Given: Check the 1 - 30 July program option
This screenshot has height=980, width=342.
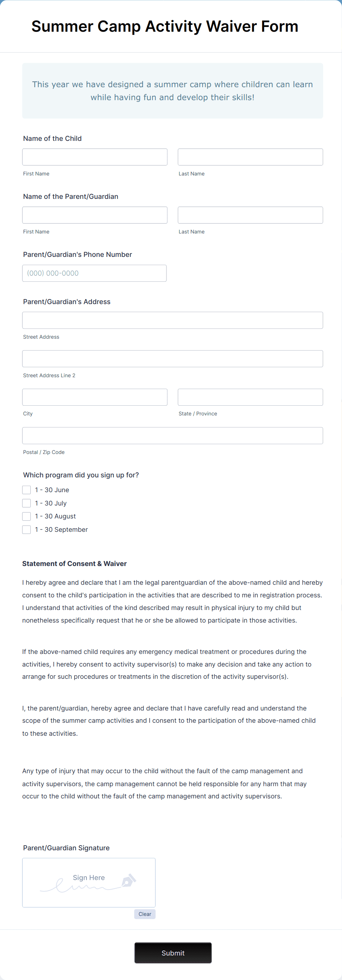Looking at the screenshot, I should 26,503.
